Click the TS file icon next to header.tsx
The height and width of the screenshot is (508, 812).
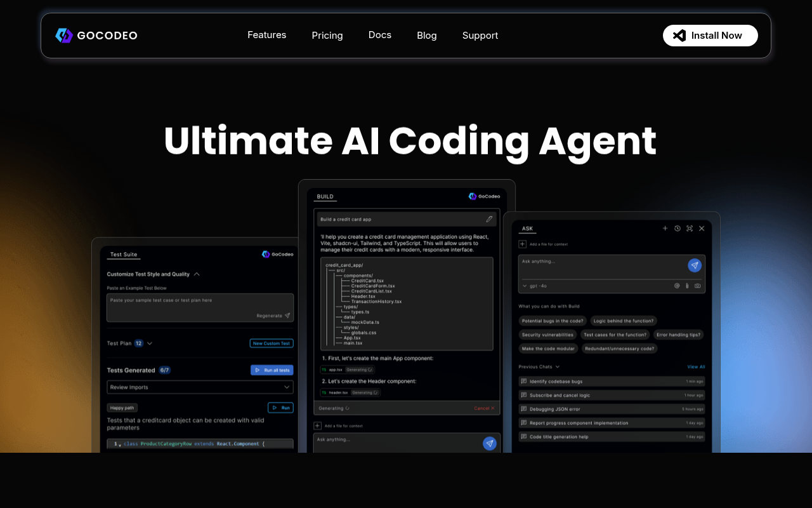click(x=324, y=392)
